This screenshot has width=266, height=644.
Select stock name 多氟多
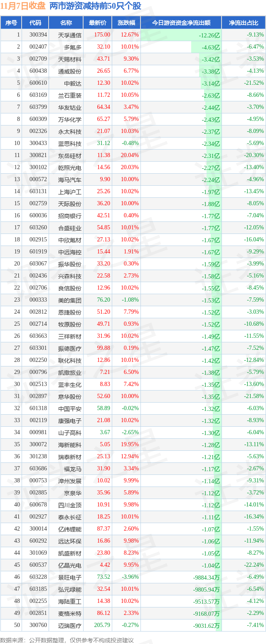(x=73, y=47)
